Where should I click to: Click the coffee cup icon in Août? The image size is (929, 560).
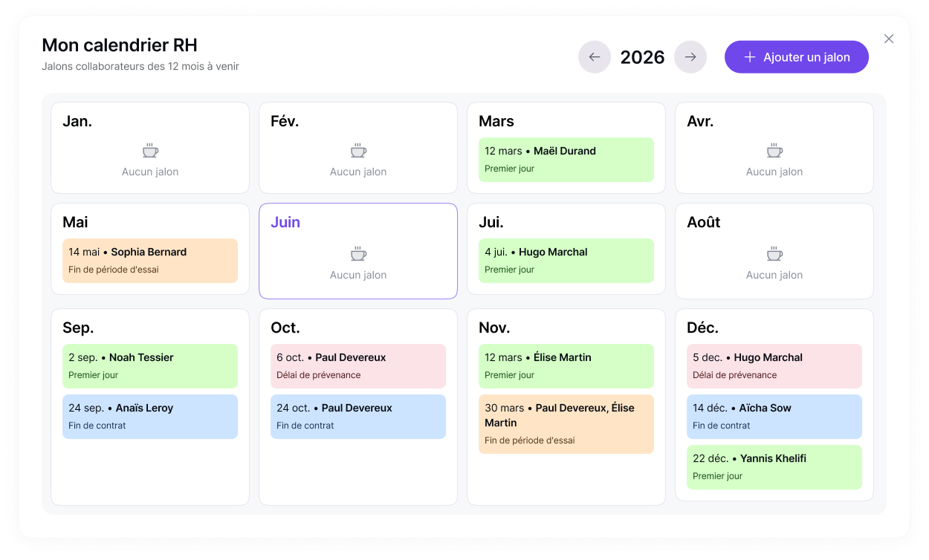(x=774, y=254)
